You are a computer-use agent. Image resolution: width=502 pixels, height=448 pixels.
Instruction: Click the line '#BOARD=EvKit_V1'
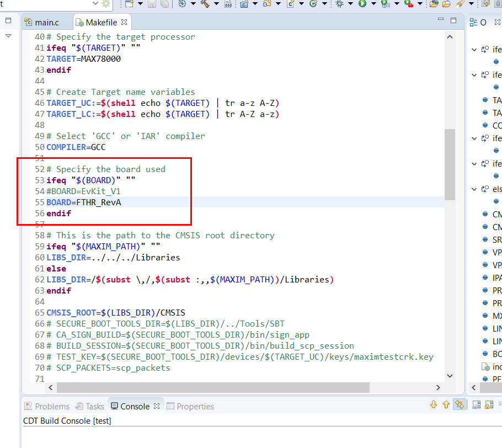pyautogui.click(x=83, y=191)
